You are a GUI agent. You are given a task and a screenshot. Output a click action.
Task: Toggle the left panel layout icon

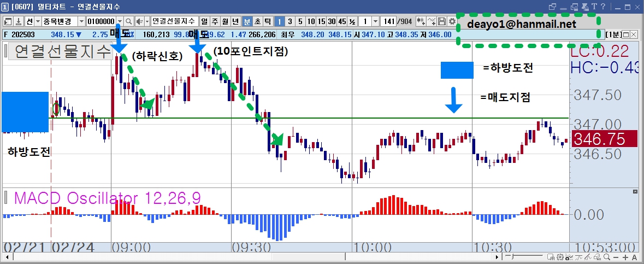point(8,21)
